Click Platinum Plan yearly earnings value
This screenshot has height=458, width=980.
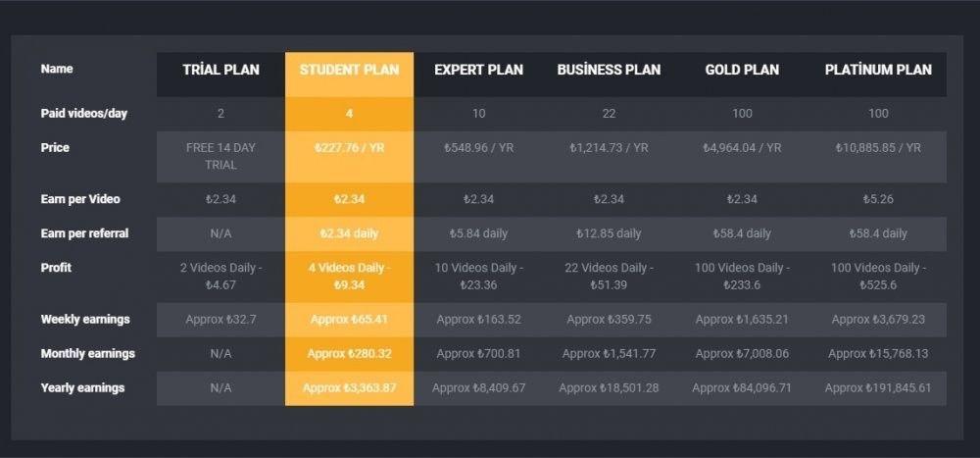[x=878, y=388]
